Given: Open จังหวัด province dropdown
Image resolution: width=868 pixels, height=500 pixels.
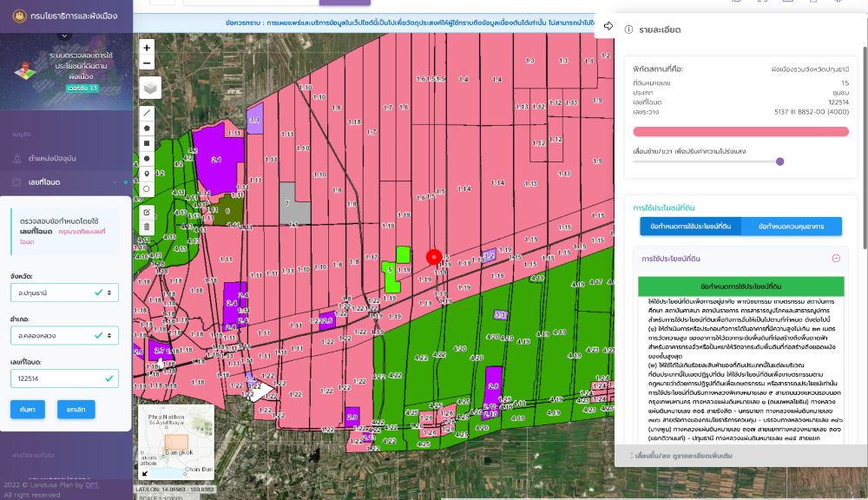Looking at the screenshot, I should point(64,293).
